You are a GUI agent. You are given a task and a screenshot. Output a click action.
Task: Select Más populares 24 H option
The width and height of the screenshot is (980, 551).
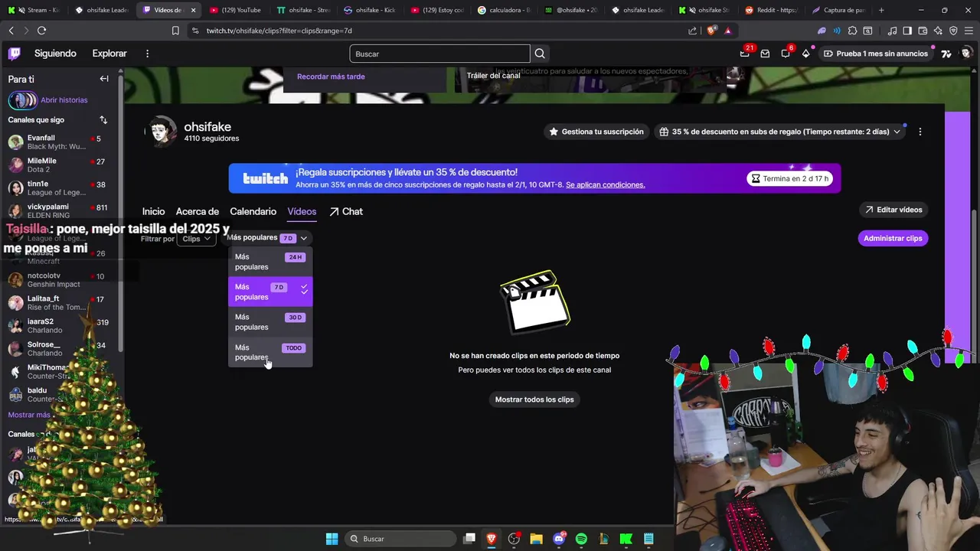click(x=270, y=262)
